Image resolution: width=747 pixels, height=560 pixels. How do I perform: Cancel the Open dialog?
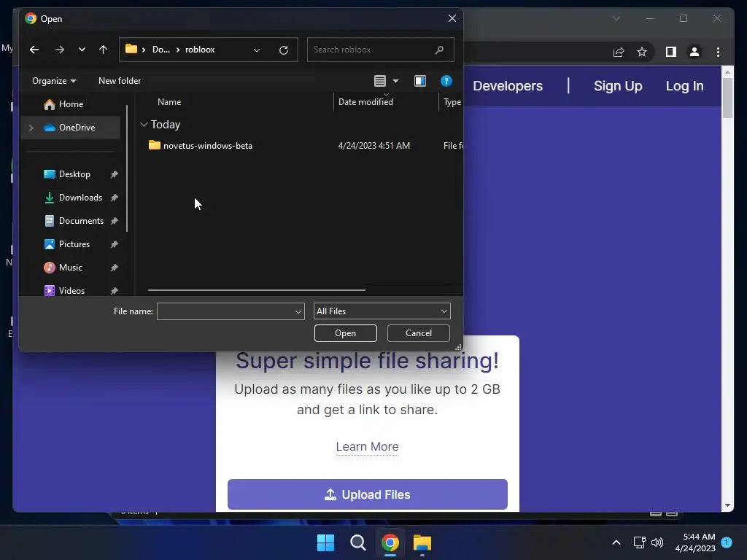(418, 333)
